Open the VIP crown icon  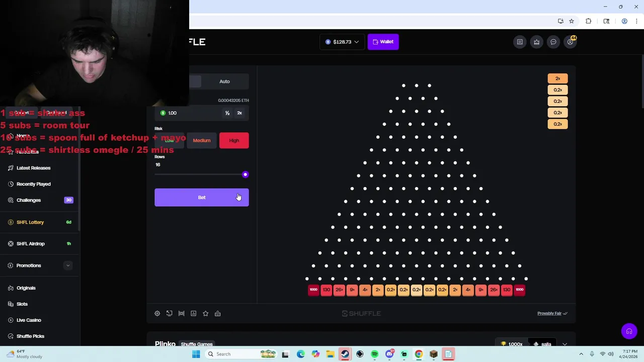[536, 42]
